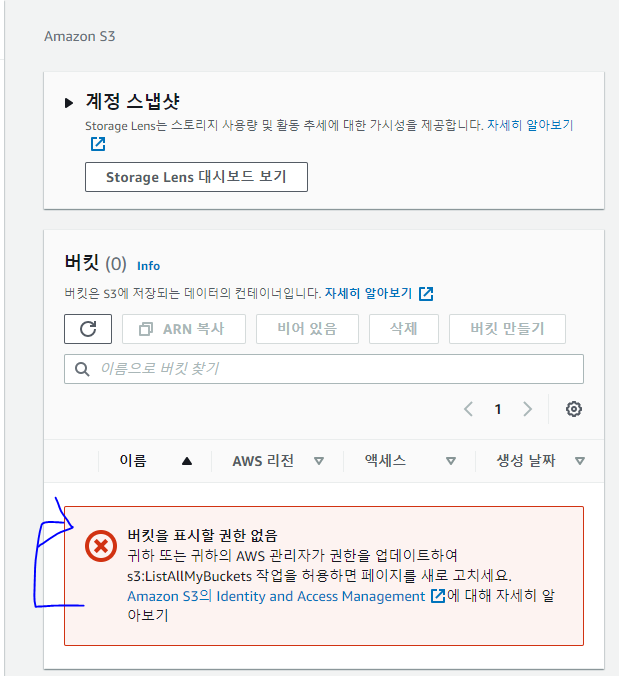
Task: Click the external link icon beside bucket description
Action: (x=426, y=294)
